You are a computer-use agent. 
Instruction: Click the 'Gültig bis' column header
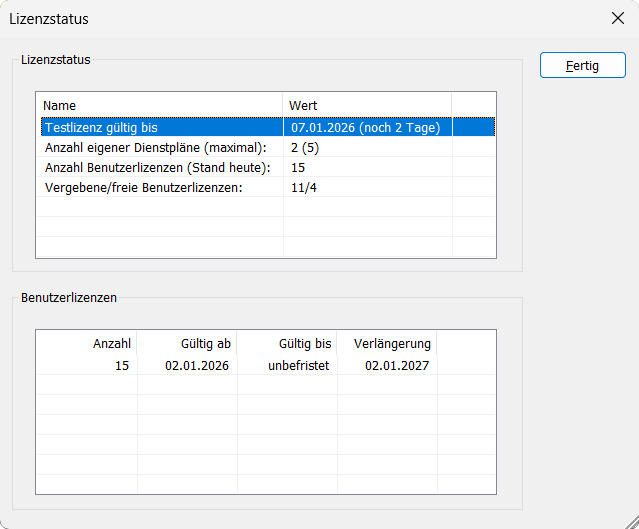pyautogui.click(x=287, y=344)
